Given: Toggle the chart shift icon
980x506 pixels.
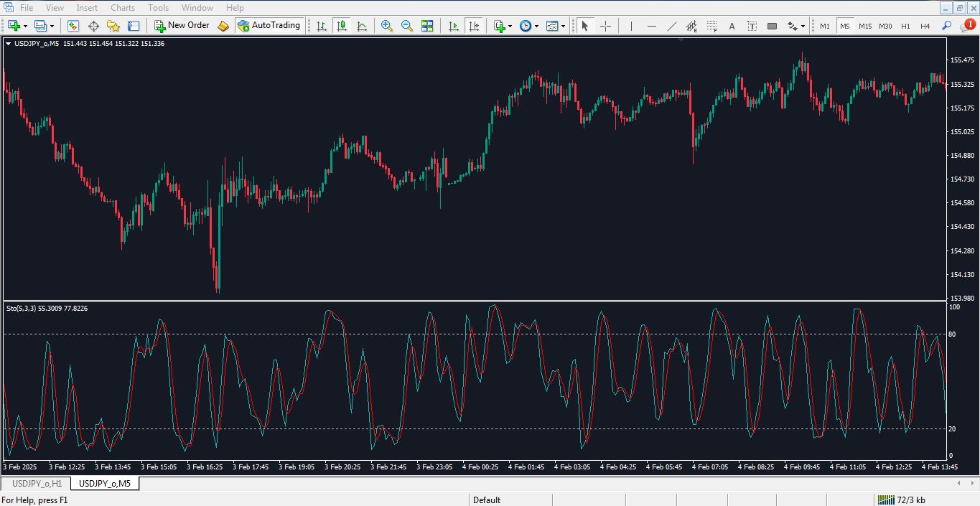Looking at the screenshot, I should click(474, 26).
